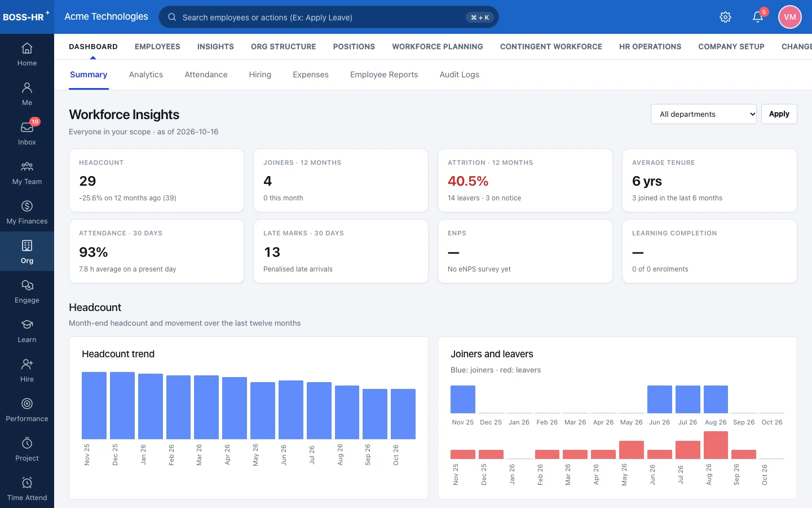Switch to the Attendance sub-tab
The height and width of the screenshot is (508, 812).
coord(206,75)
